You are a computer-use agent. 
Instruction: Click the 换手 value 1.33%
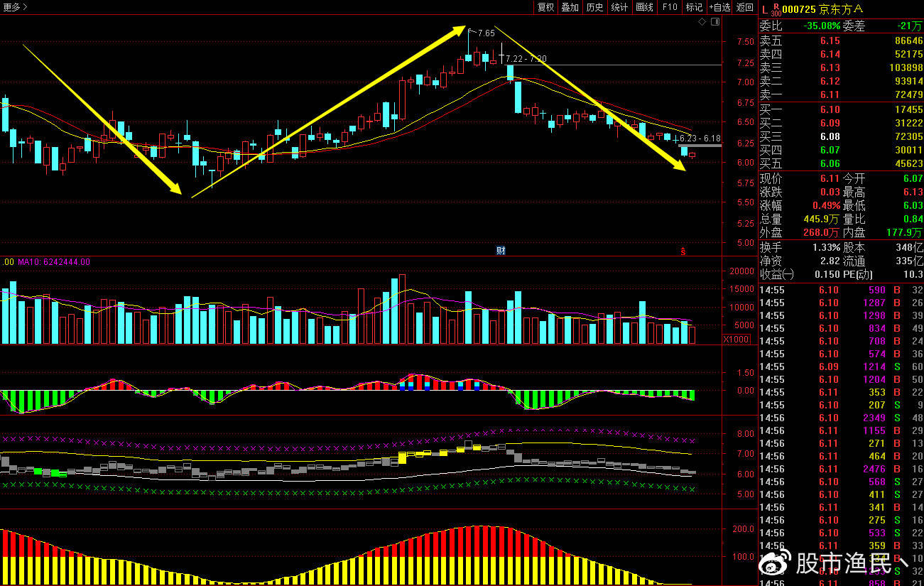(x=827, y=247)
